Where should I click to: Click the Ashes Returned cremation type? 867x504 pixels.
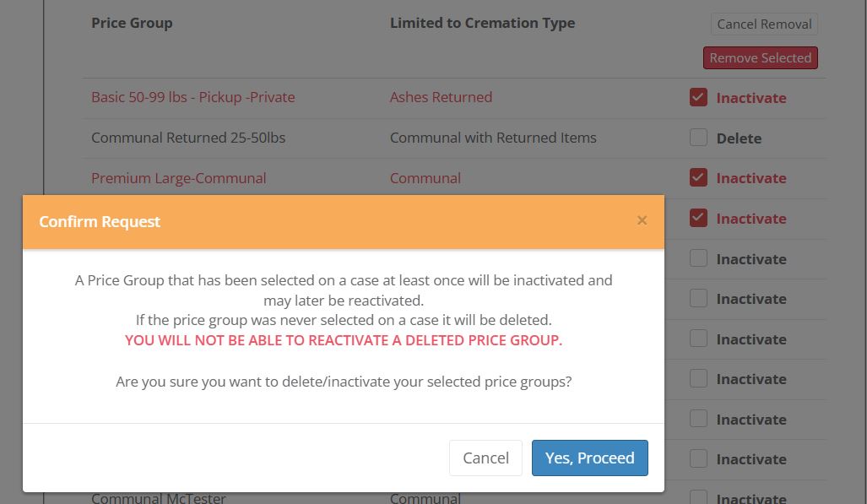(x=441, y=97)
